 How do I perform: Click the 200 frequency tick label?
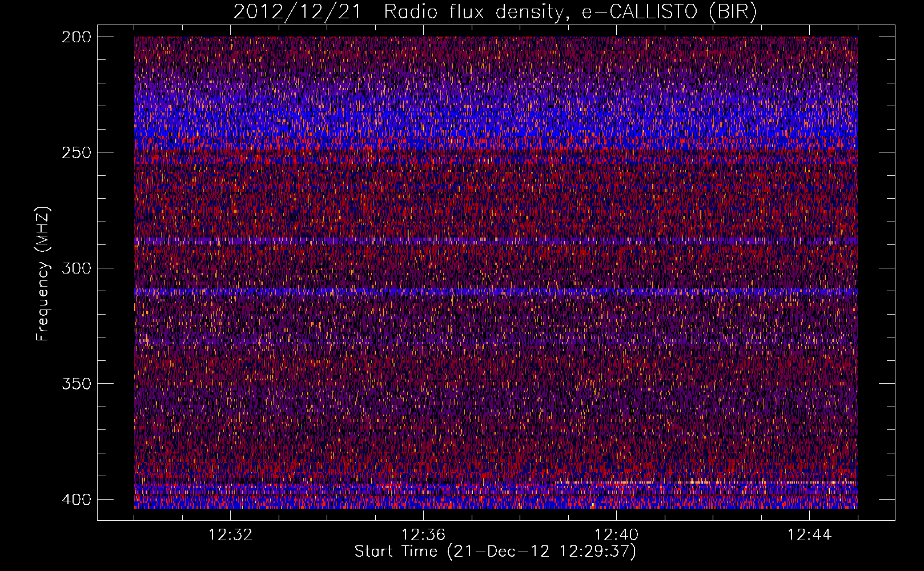[x=76, y=37]
